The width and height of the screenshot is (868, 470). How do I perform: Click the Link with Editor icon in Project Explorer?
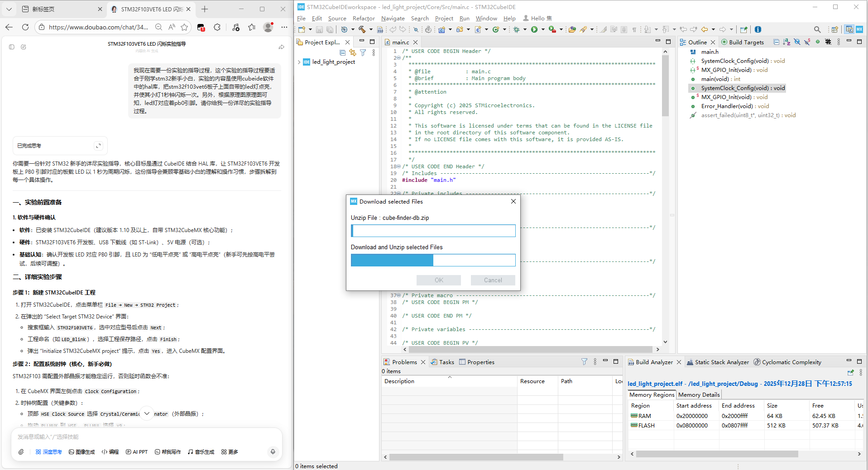pyautogui.click(x=353, y=52)
